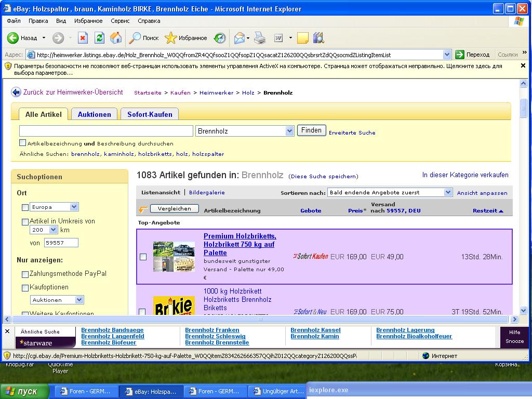The width and height of the screenshot is (532, 399).
Task: Open Premium Holzbriketts listing title link
Action: (x=240, y=244)
